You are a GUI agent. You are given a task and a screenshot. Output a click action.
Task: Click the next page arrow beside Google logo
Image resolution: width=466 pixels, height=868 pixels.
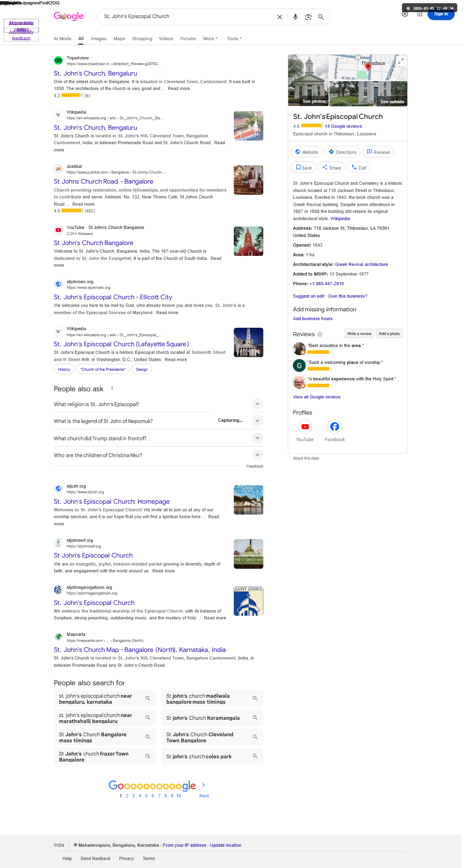coord(204,784)
